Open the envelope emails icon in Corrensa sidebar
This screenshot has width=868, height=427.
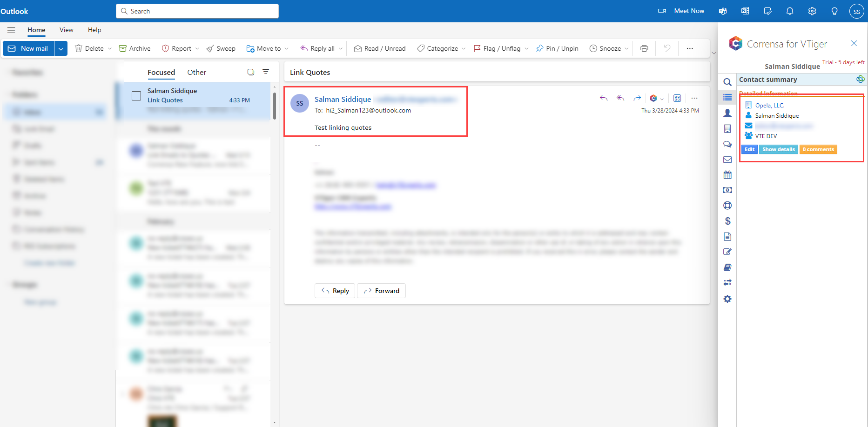tap(727, 160)
